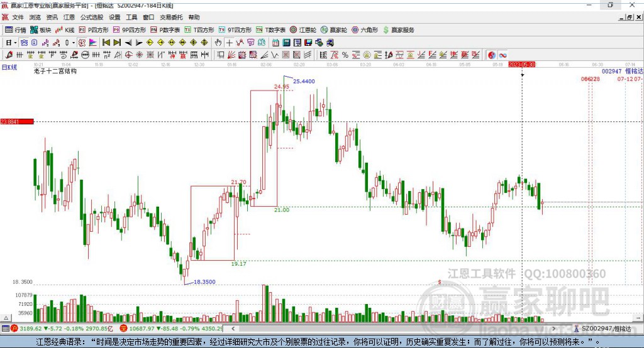Open the 江恩 menu
This screenshot has height=348, width=644.
point(69,17)
